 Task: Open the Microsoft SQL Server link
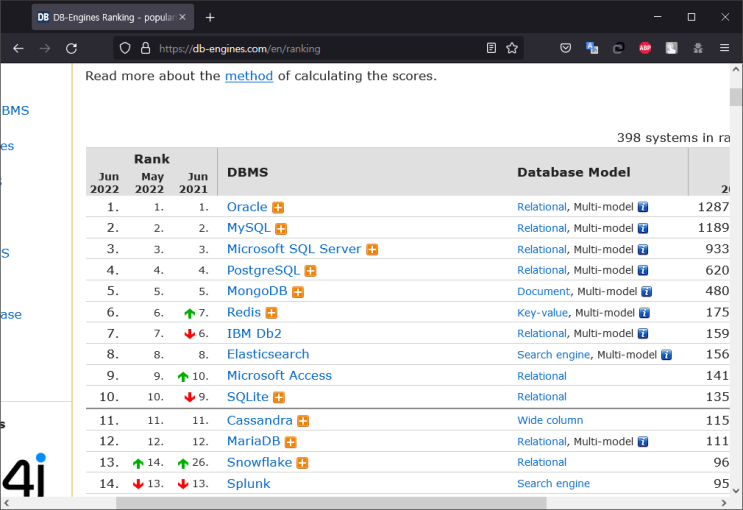293,249
